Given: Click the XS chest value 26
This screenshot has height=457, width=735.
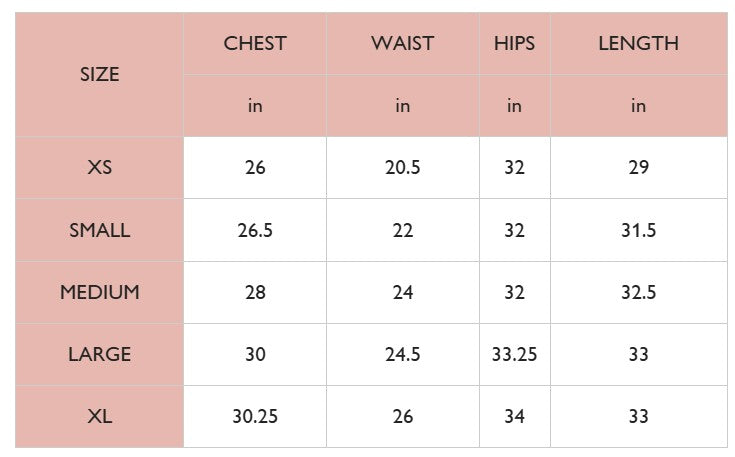Looking at the screenshot, I should [255, 167].
